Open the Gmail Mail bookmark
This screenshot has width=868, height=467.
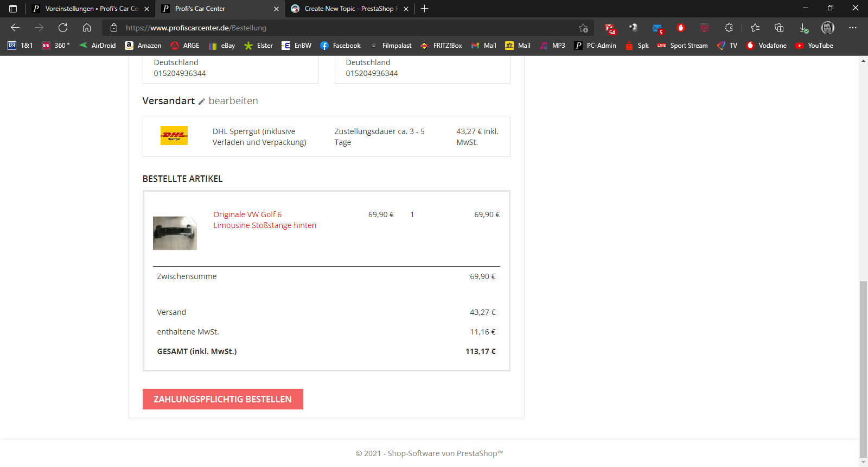483,46
